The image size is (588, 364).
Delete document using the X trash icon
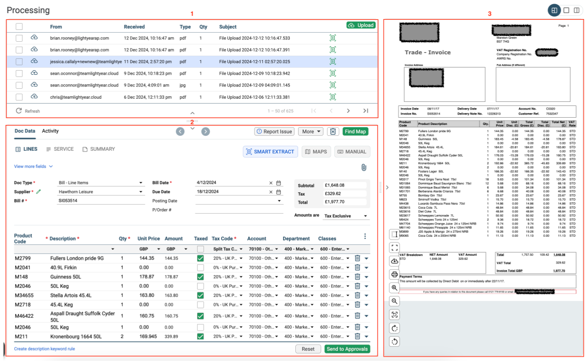coord(333,131)
